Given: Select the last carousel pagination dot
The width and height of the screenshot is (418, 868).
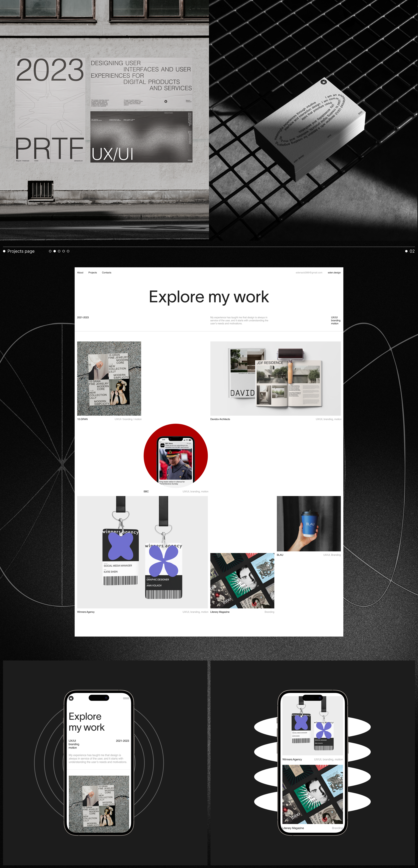Looking at the screenshot, I should pyautogui.click(x=68, y=251).
